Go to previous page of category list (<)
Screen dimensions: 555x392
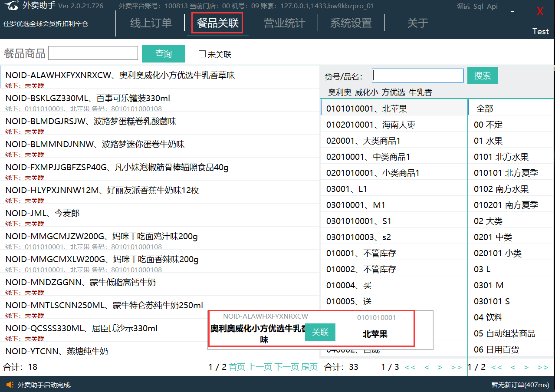point(513,367)
